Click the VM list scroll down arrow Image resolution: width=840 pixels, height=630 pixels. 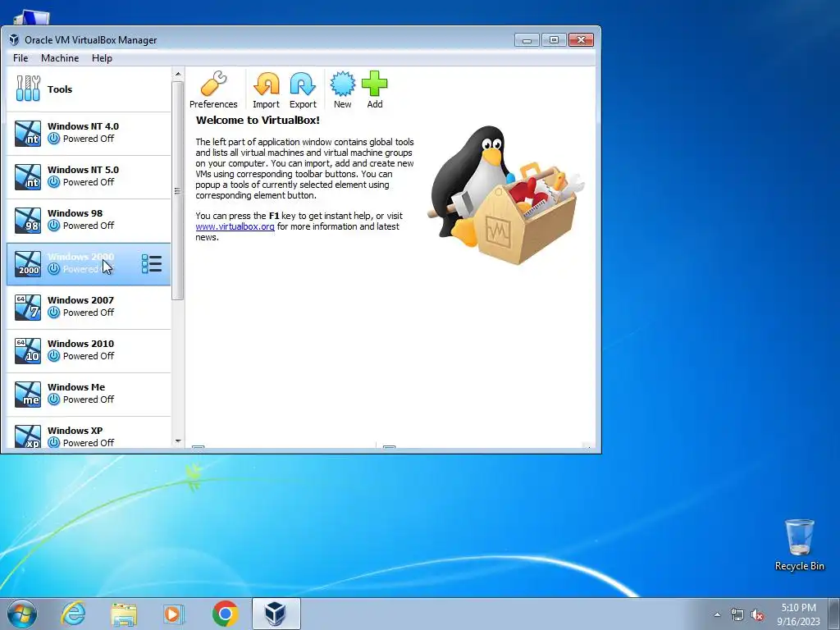click(x=178, y=441)
